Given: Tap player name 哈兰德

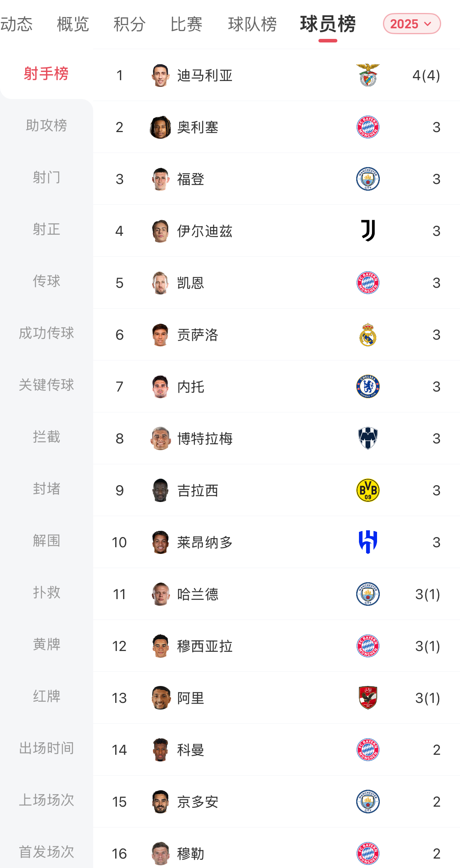Looking at the screenshot, I should click(197, 594).
